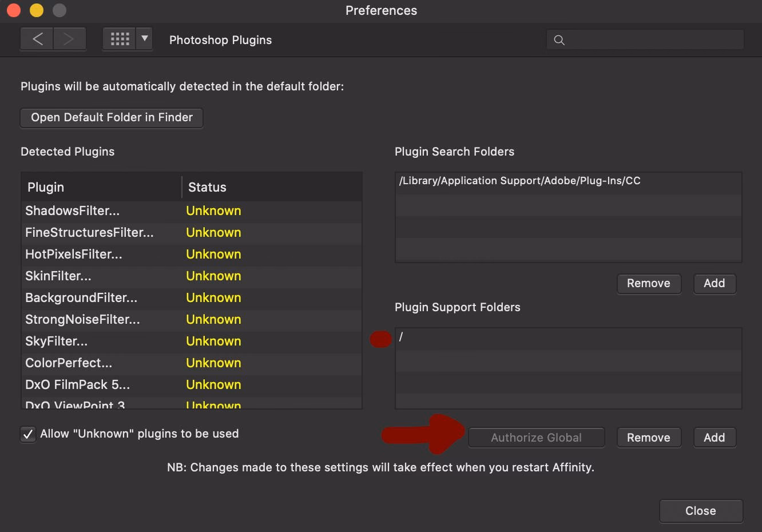This screenshot has height=532, width=762.
Task: Click Remove beside Authorize Global
Action: point(649,437)
